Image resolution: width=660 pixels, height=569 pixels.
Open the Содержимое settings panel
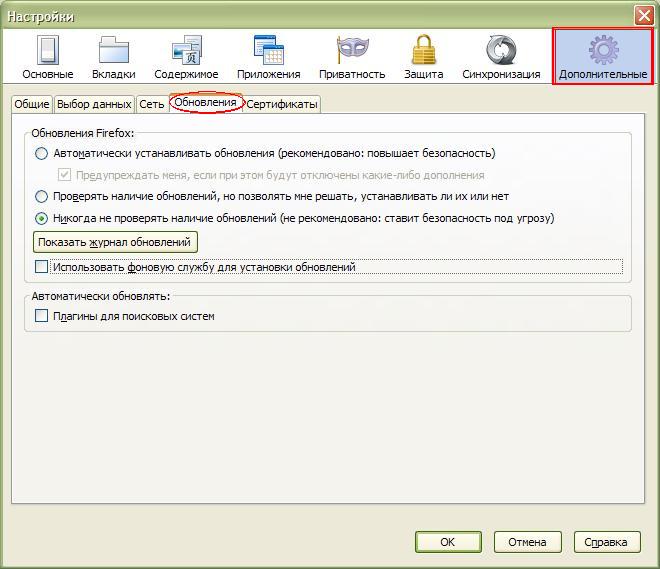pos(186,57)
